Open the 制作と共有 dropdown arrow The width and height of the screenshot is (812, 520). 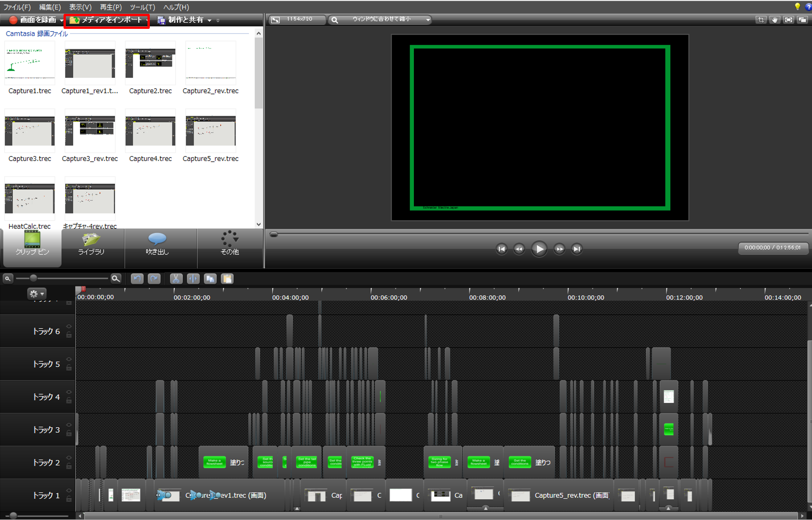[x=209, y=20]
